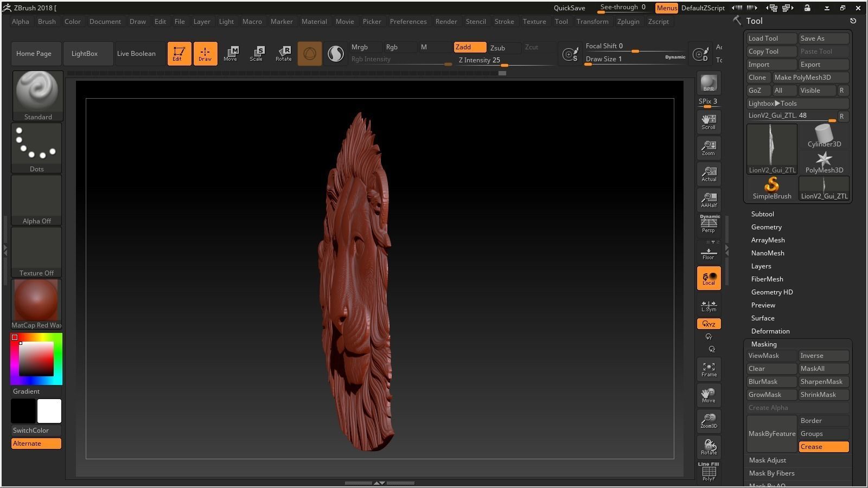Open the MatCap Red Wax material selector
The width and height of the screenshot is (868, 488).
36,304
